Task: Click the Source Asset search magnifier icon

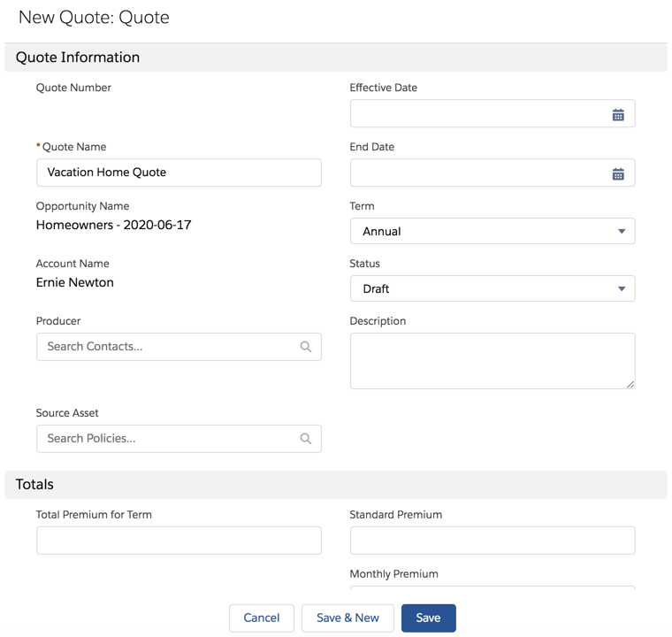Action: [x=306, y=439]
